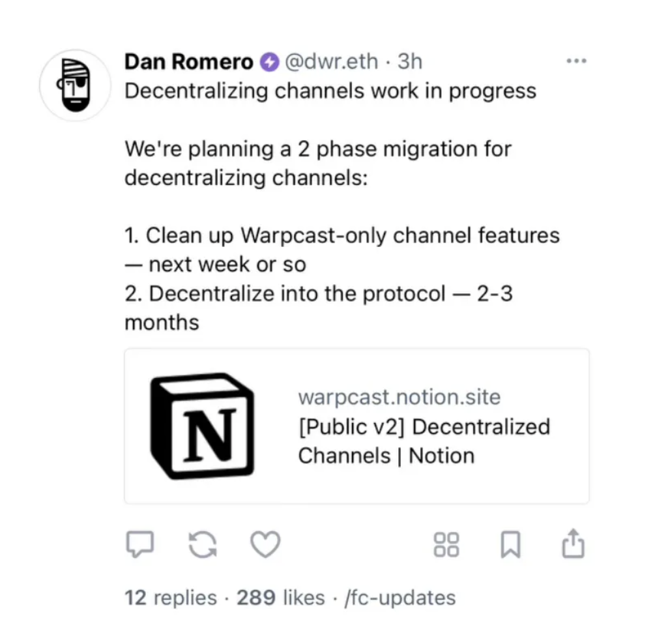The width and height of the screenshot is (653, 644).
Task: Open the four-squares actions icon
Action: point(446,544)
